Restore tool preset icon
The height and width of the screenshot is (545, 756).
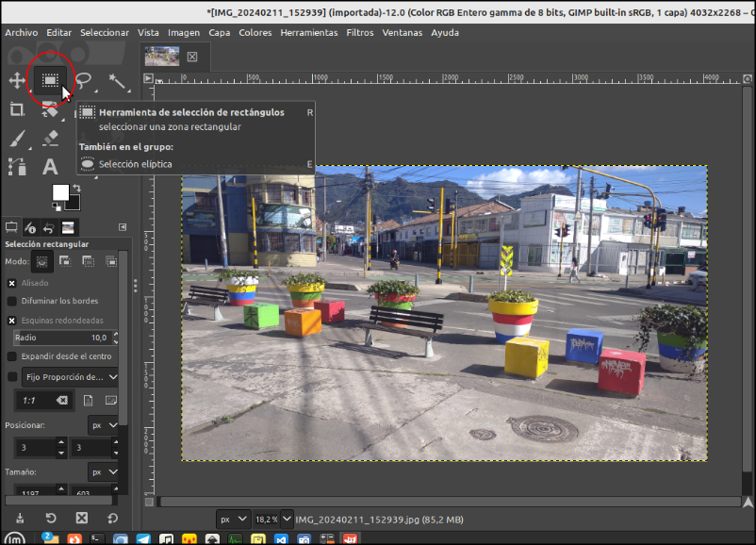pos(51,519)
